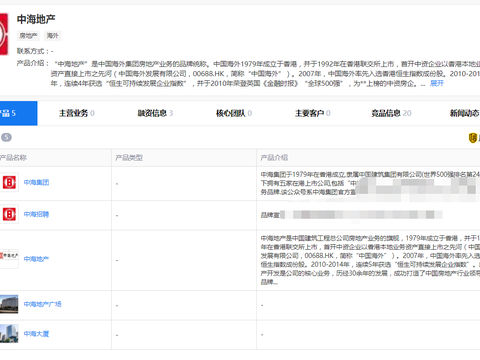Click the 产品介绍 column header

pyautogui.click(x=274, y=158)
